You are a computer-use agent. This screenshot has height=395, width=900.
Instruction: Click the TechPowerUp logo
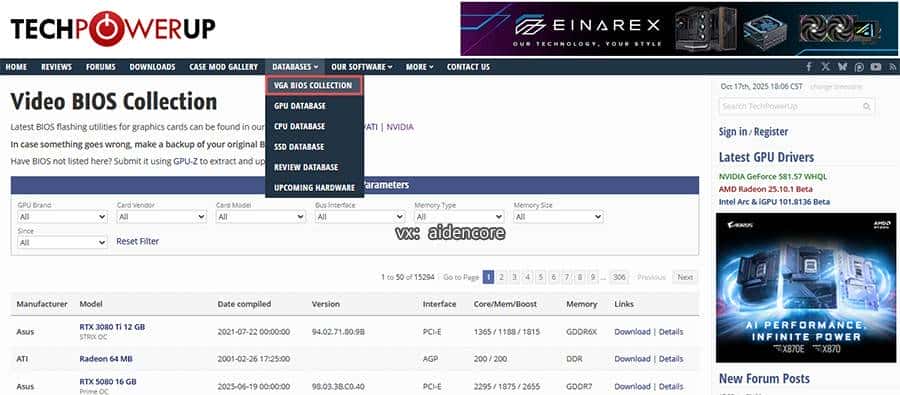[113, 29]
